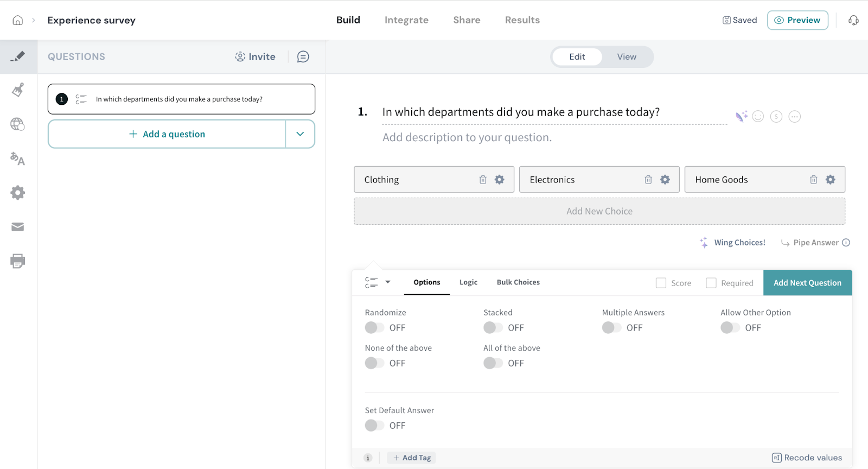This screenshot has height=469, width=868.
Task: Tick the Score checkbox
Action: [661, 283]
